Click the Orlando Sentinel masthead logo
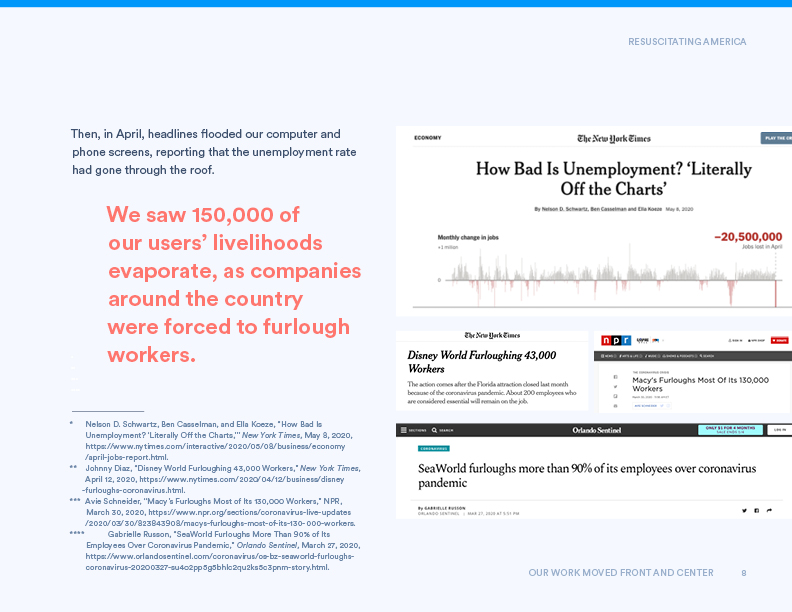 [597, 430]
